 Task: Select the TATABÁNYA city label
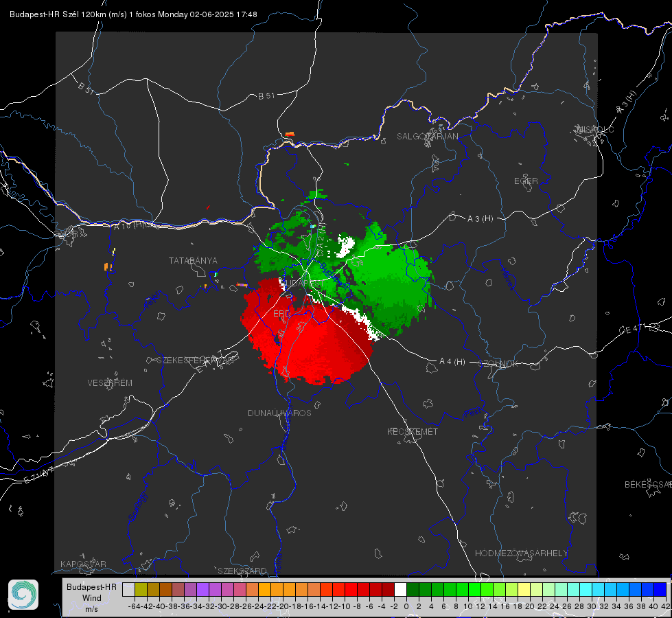tap(193, 260)
